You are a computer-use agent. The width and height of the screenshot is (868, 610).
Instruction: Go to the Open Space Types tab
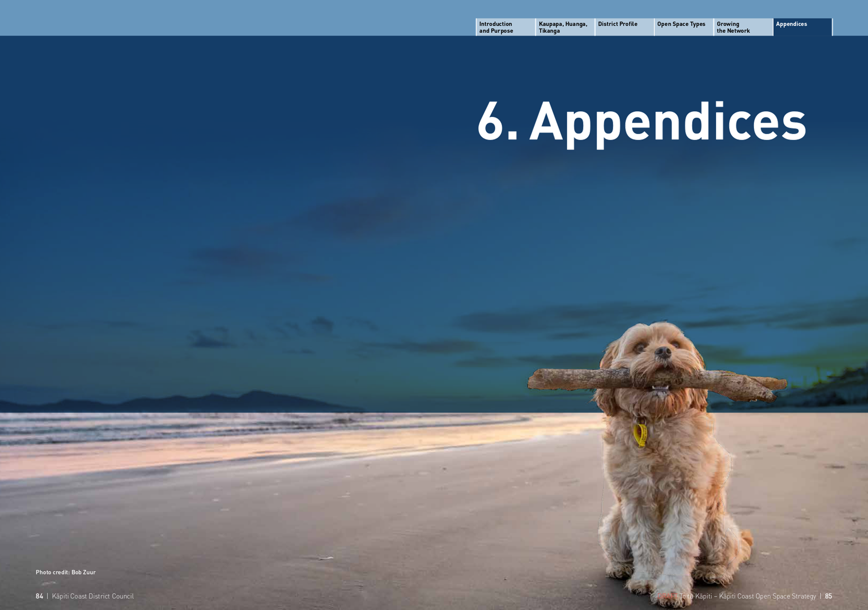click(683, 27)
